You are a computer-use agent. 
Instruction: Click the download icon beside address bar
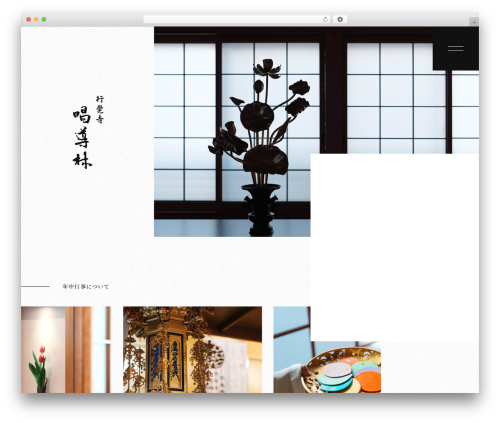coord(340,20)
